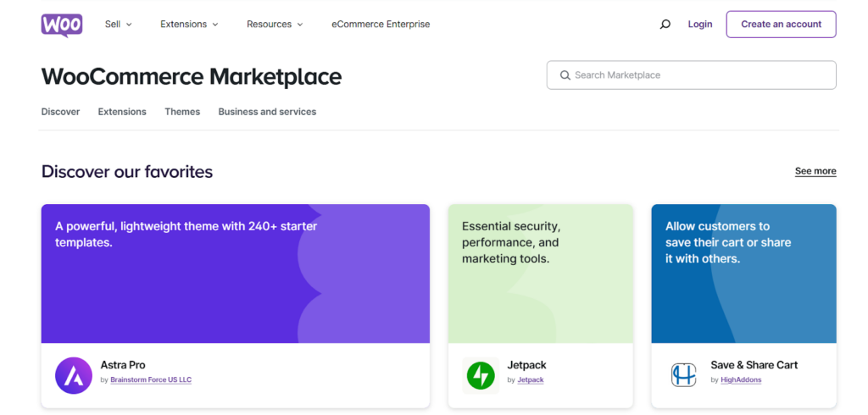This screenshot has height=415, width=868.
Task: Click the Save & Share Cart logo icon
Action: click(x=683, y=374)
